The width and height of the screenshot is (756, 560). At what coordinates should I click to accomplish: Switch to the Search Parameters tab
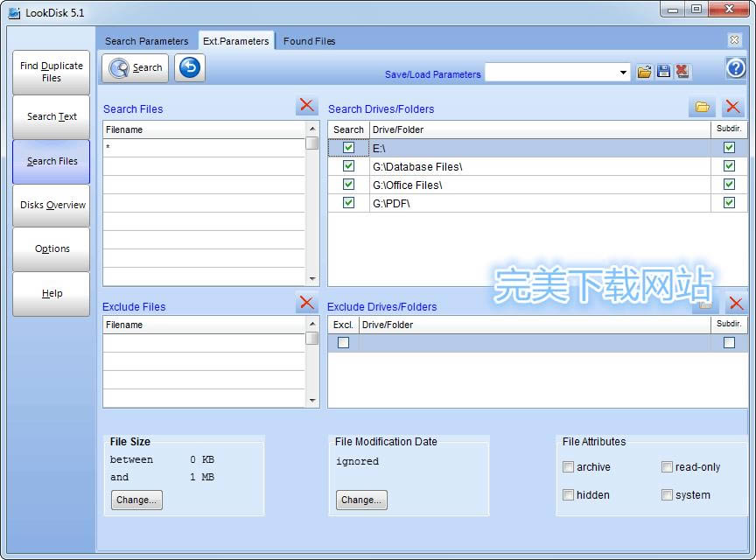coord(147,41)
